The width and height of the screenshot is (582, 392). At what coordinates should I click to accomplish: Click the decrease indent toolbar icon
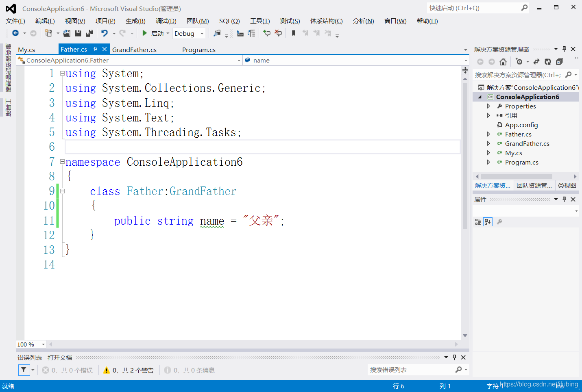tap(240, 33)
